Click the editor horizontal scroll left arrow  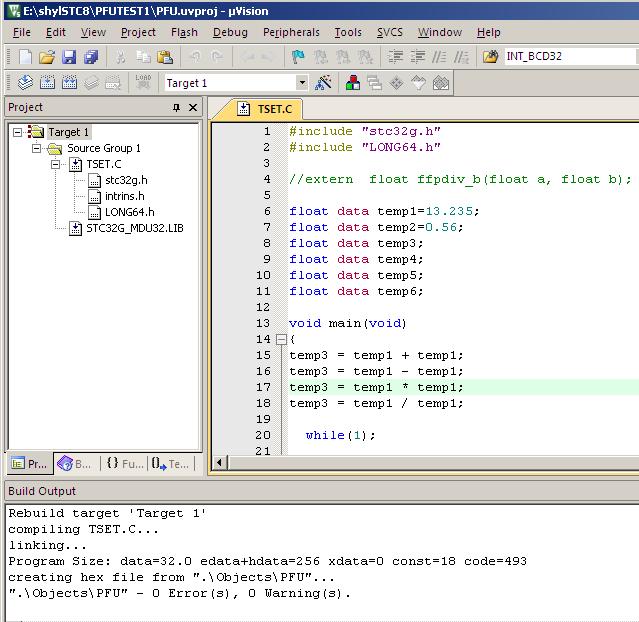click(x=220, y=463)
